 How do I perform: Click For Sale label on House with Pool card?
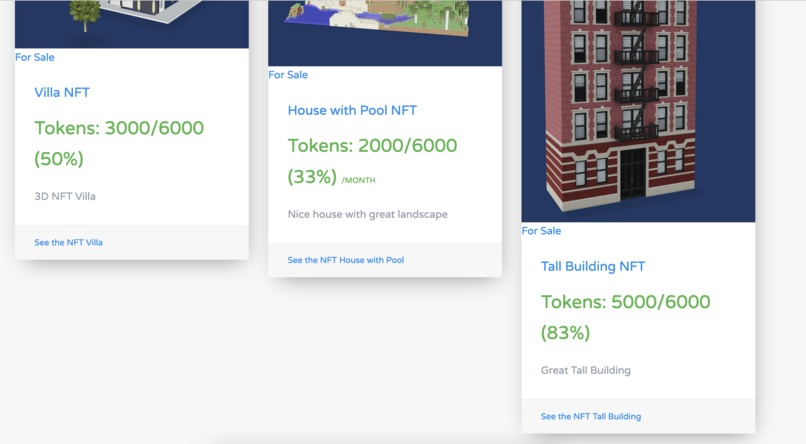[x=288, y=75]
